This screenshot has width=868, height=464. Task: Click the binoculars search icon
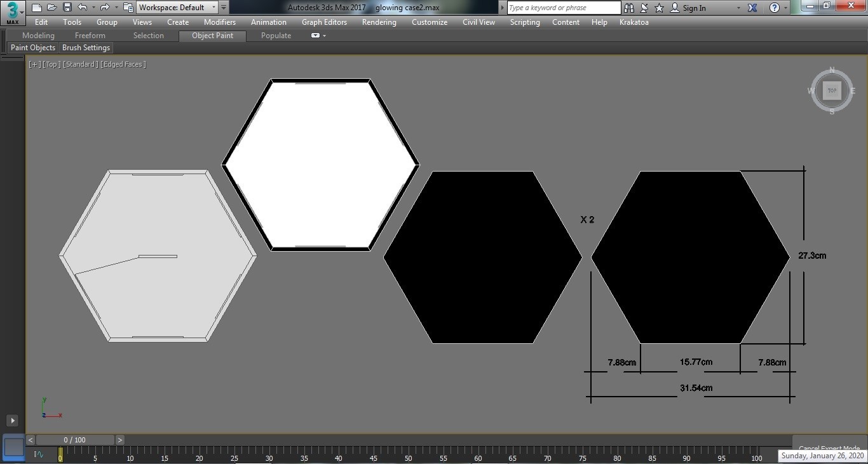629,8
